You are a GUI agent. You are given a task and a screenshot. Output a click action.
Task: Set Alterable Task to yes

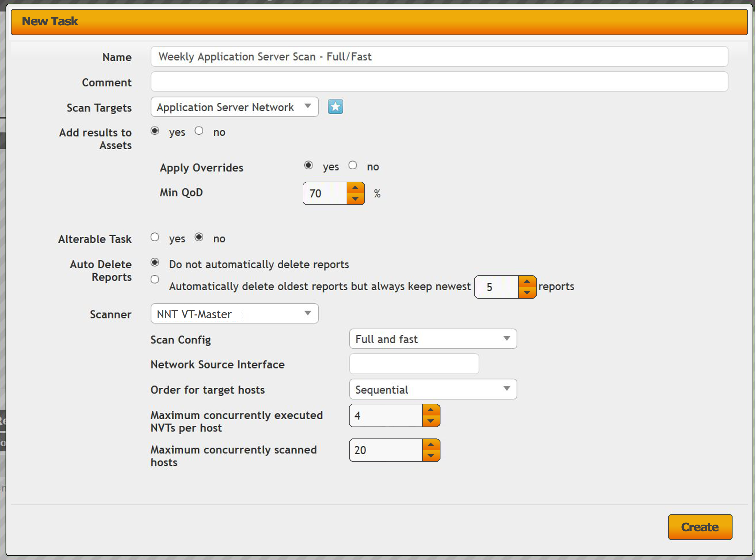pyautogui.click(x=155, y=237)
